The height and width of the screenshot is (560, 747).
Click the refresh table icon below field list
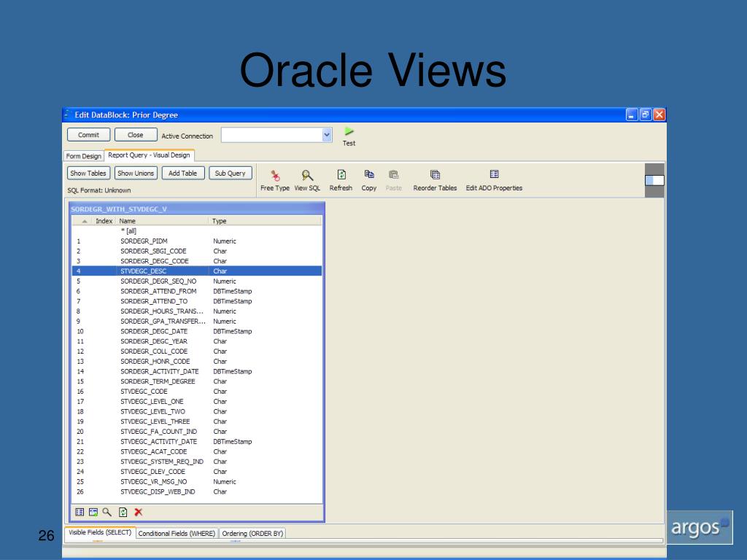[x=123, y=512]
